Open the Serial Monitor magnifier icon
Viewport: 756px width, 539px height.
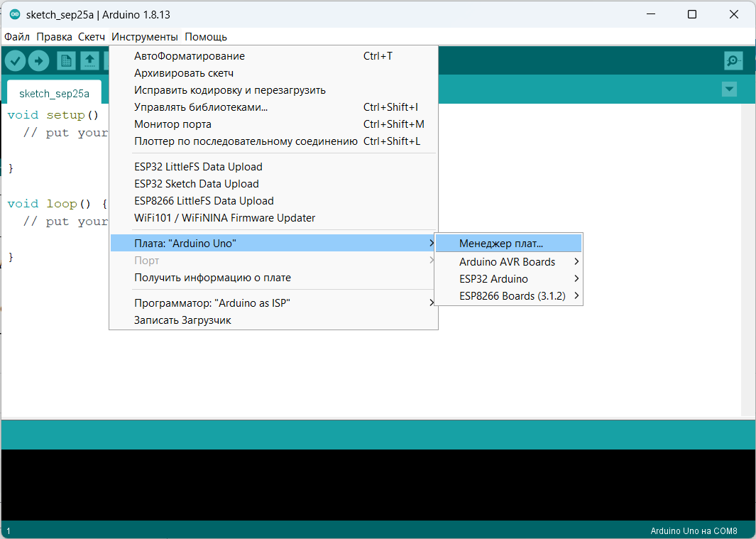coord(733,61)
